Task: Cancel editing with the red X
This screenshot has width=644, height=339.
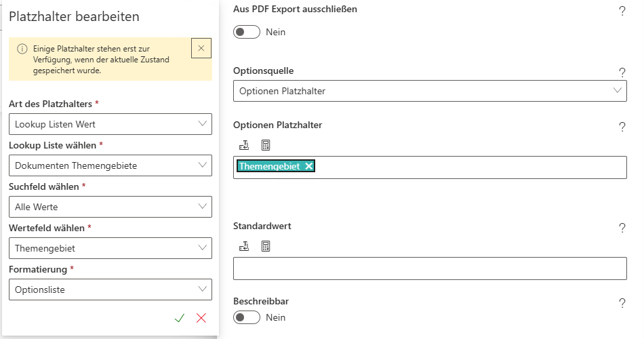Action: [201, 318]
